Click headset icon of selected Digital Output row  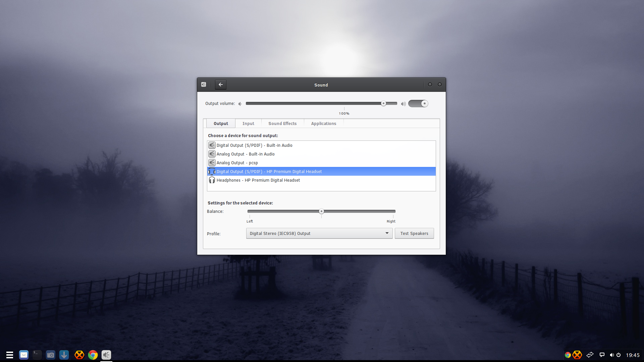point(212,172)
